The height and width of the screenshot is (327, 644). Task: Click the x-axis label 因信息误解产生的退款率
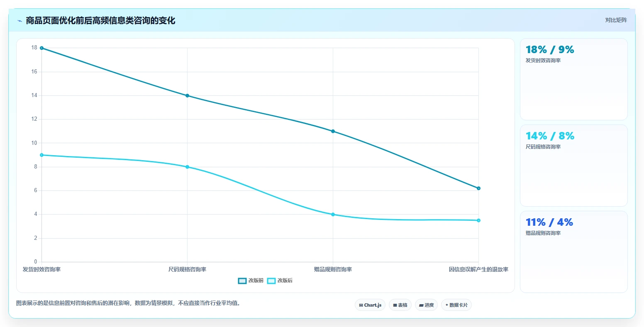click(478, 269)
